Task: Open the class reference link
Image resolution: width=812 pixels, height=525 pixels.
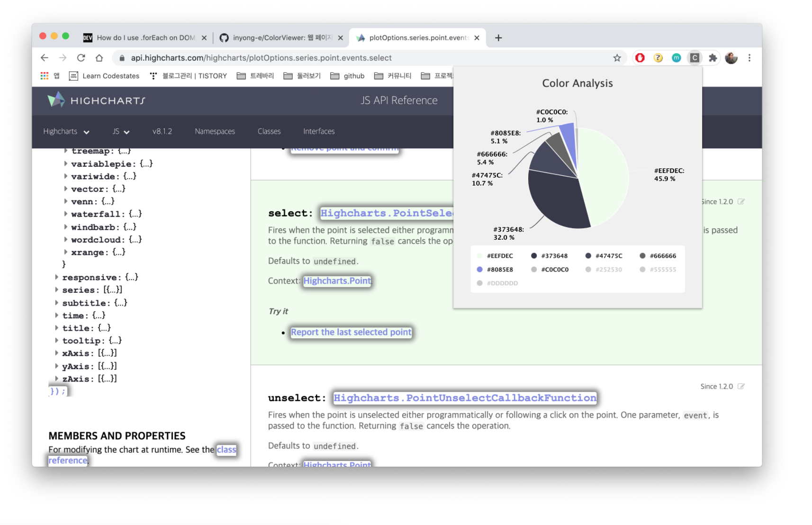Action: [x=226, y=450]
